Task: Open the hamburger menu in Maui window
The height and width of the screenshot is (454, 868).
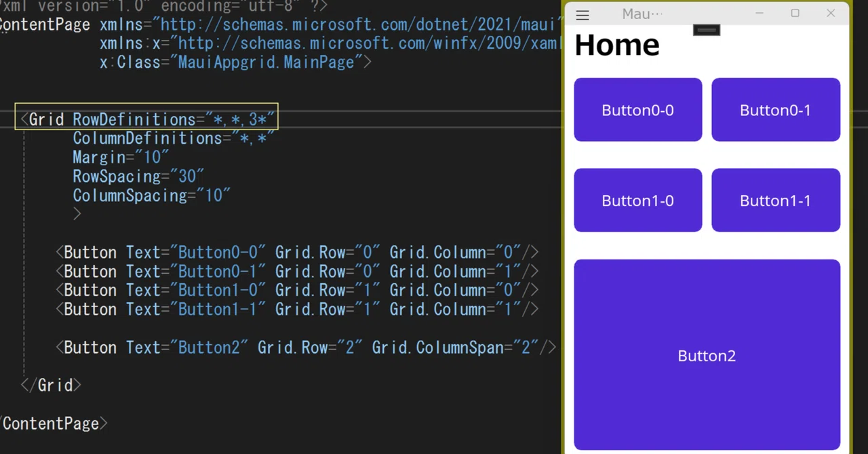Action: click(x=582, y=14)
